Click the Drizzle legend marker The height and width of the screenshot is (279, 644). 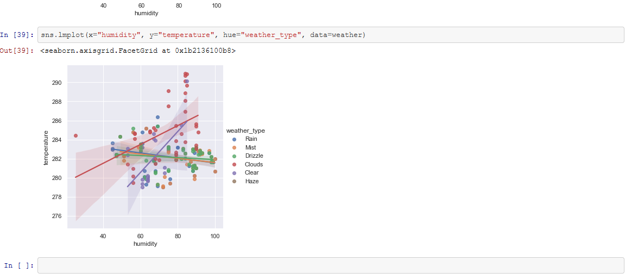[x=235, y=156]
